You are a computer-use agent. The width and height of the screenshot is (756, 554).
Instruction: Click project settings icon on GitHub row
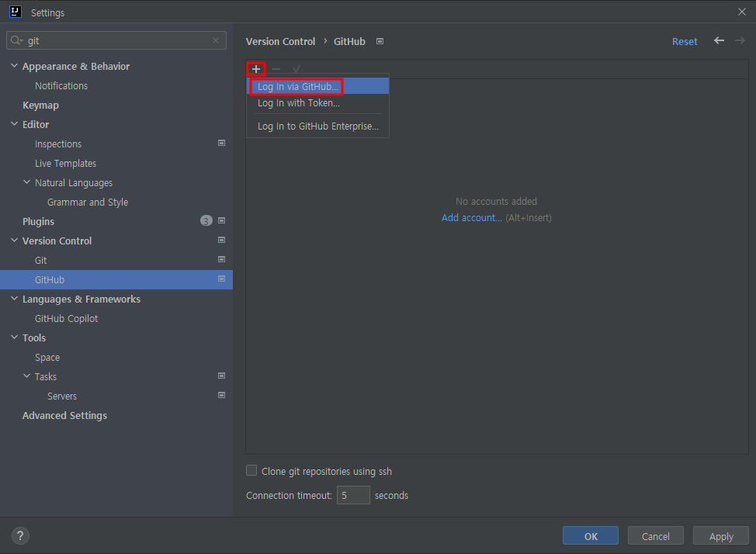pyautogui.click(x=222, y=279)
